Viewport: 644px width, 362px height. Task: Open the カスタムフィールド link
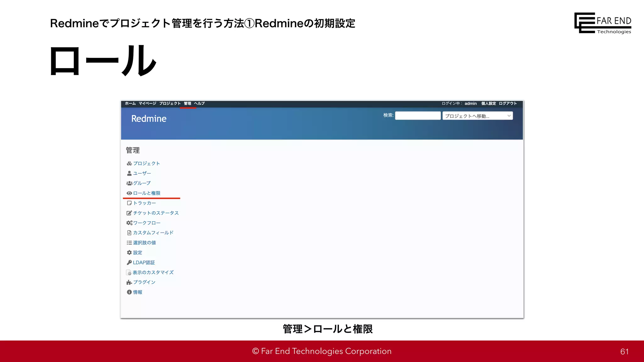click(x=153, y=233)
